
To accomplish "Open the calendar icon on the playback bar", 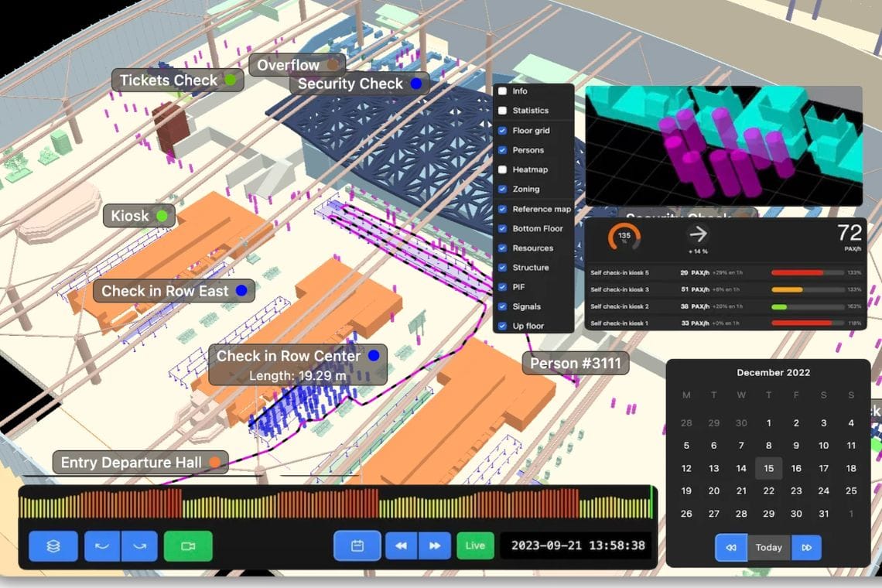I will [x=358, y=545].
